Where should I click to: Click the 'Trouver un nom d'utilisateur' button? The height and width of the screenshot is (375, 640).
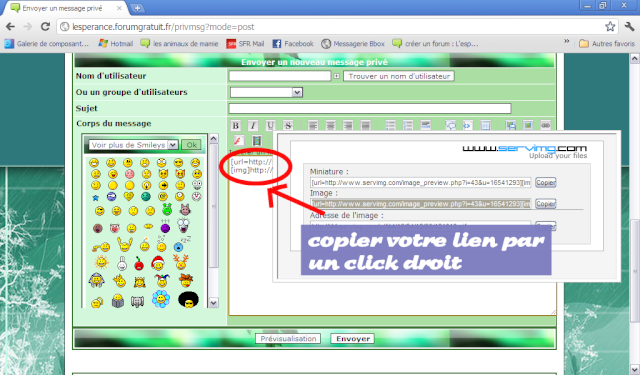399,76
